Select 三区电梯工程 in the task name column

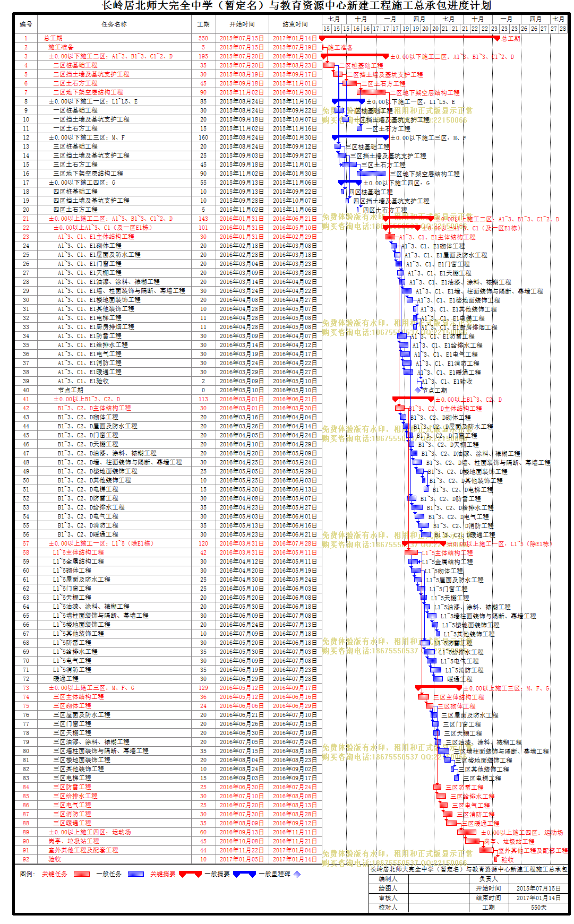(72, 778)
